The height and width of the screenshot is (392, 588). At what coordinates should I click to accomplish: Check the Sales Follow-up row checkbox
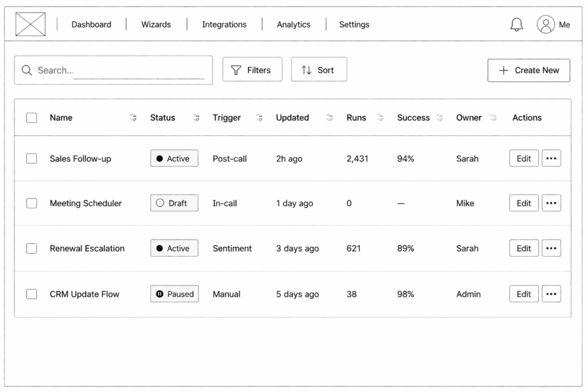[x=32, y=158]
